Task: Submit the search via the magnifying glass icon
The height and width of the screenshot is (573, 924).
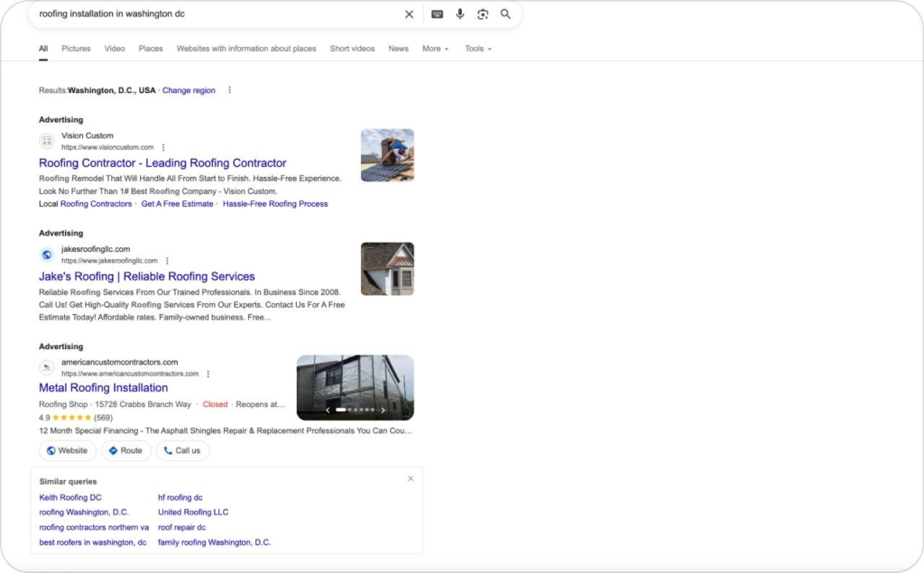Action: coord(505,14)
